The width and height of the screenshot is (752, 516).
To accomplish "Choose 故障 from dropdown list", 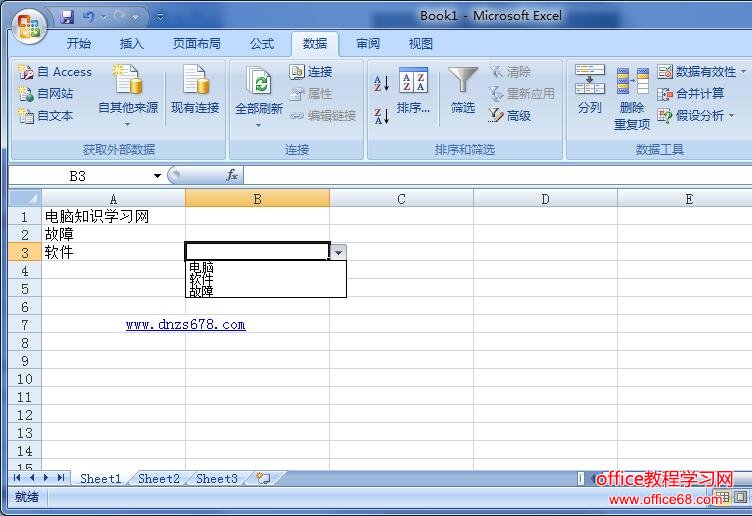I will (x=266, y=291).
